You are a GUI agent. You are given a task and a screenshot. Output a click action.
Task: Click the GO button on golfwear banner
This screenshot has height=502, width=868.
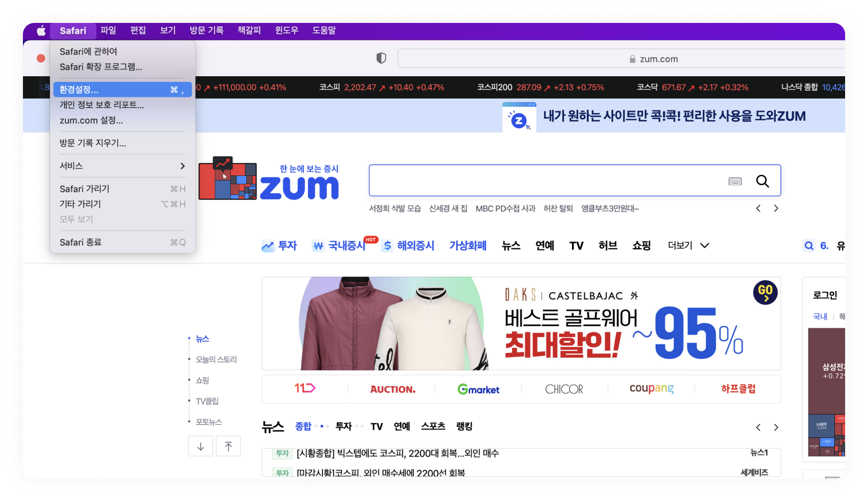(765, 292)
